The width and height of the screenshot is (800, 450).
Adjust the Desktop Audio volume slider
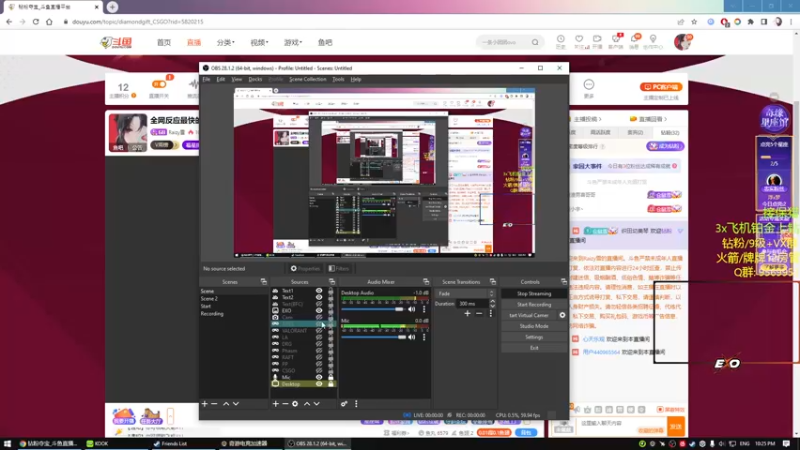[x=373, y=309]
